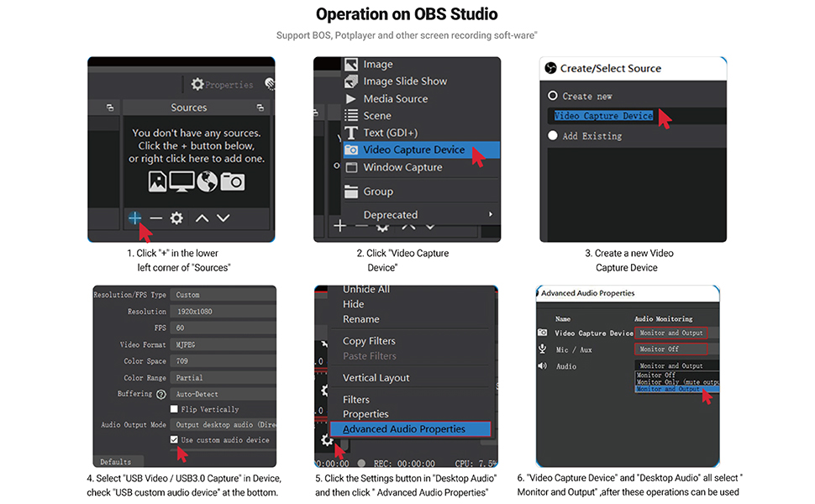Choose Video Capture Device from the menu
The width and height of the screenshot is (815, 504).
413,150
